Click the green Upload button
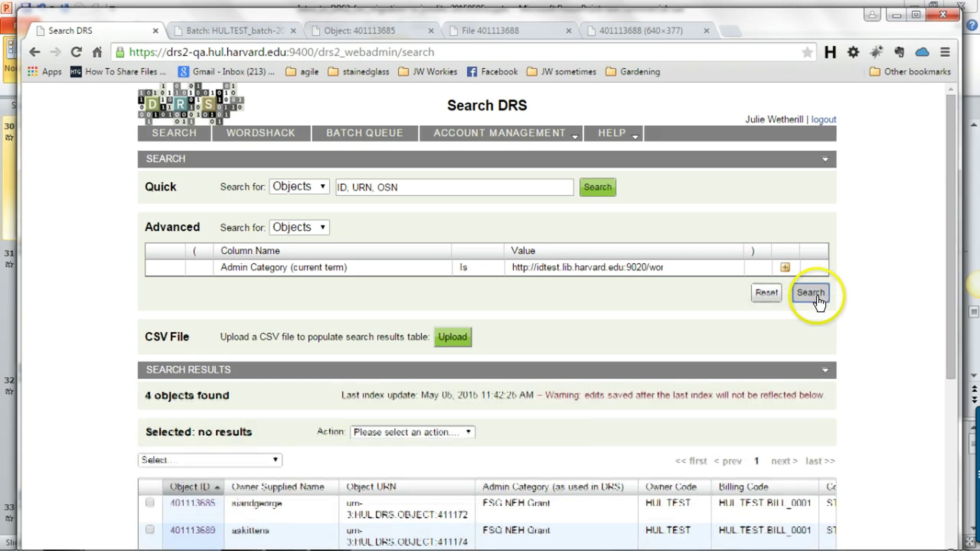980x551 pixels. click(452, 337)
